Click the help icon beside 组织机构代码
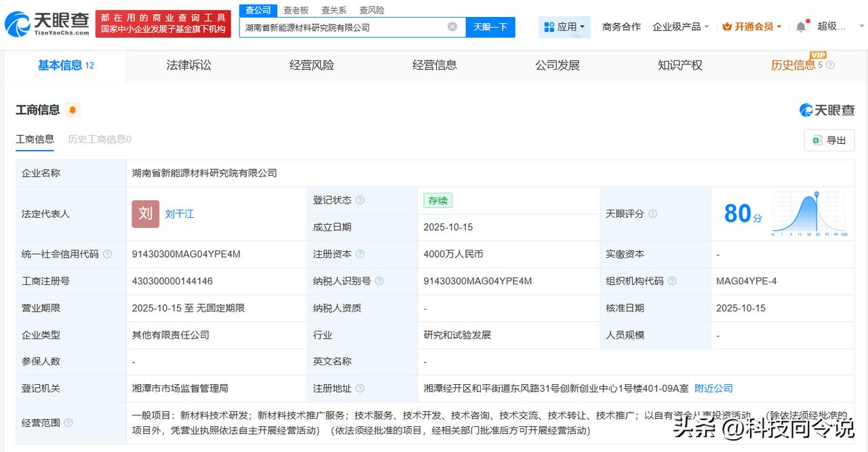The image size is (868, 452). (671, 281)
